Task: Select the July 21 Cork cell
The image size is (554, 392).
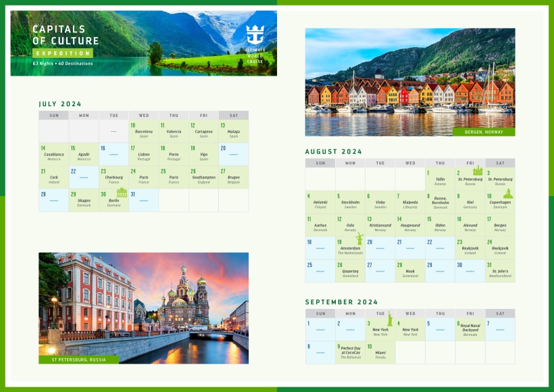Action: pos(53,177)
